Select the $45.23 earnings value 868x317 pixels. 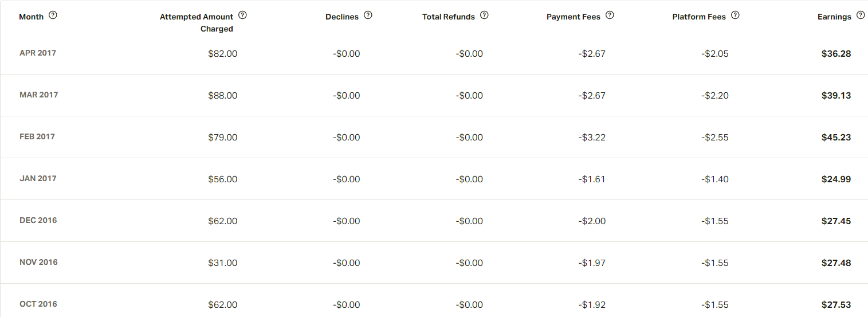coord(836,138)
